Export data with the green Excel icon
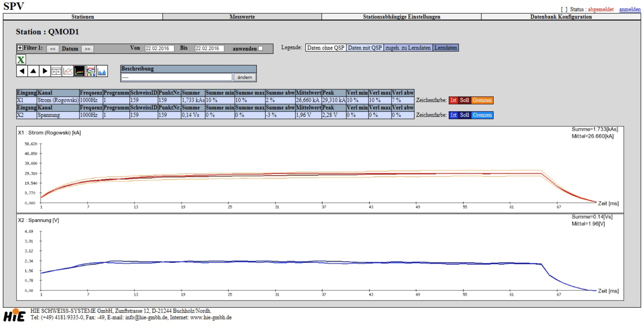Image resolution: width=644 pixels, height=329 pixels. [21, 59]
